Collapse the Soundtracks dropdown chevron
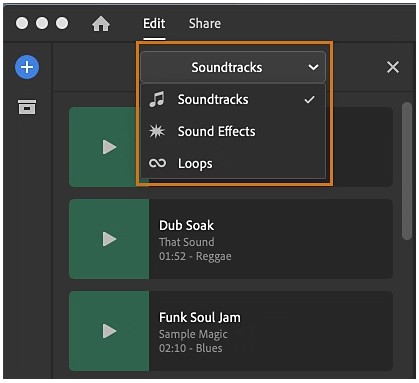Screen dimensions: 419x383 [x=313, y=67]
